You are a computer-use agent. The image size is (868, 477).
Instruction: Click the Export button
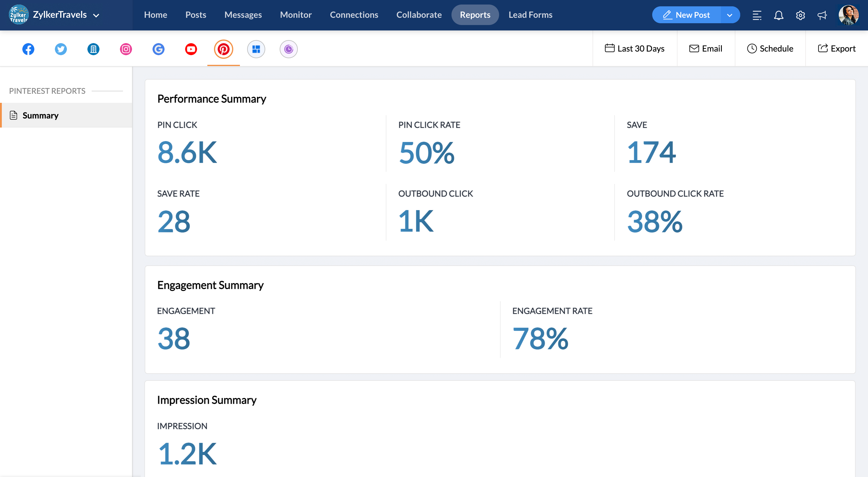(837, 49)
